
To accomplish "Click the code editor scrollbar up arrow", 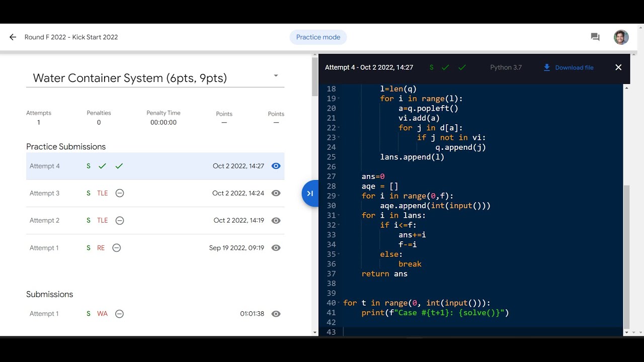I will pyautogui.click(x=626, y=87).
